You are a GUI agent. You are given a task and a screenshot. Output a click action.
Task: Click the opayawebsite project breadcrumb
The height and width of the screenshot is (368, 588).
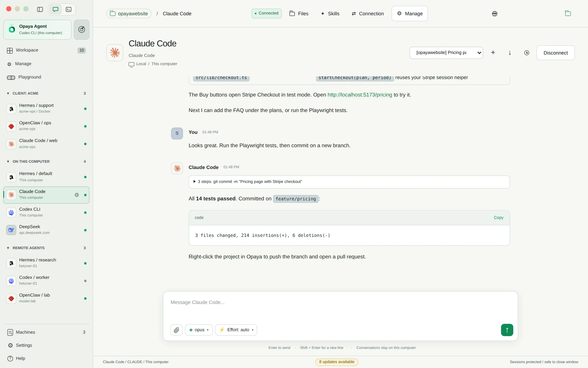click(129, 14)
